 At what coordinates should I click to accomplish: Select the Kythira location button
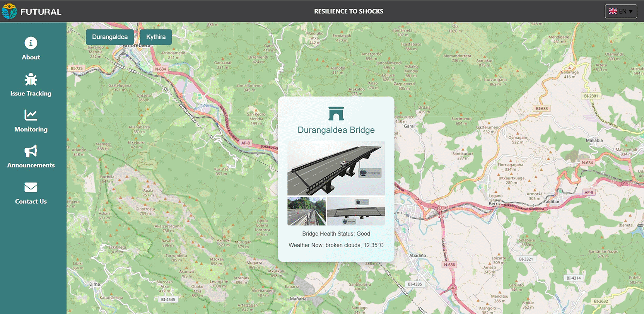[x=156, y=37]
